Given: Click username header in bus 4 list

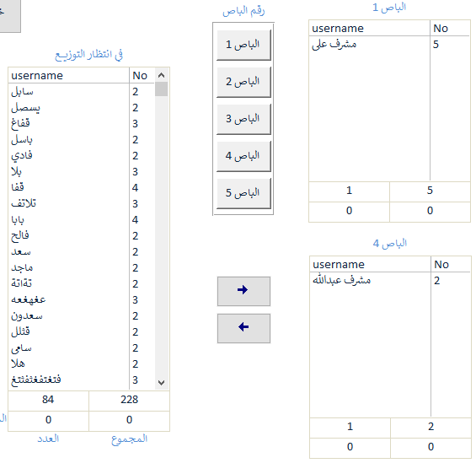Looking at the screenshot, I should [x=370, y=264].
